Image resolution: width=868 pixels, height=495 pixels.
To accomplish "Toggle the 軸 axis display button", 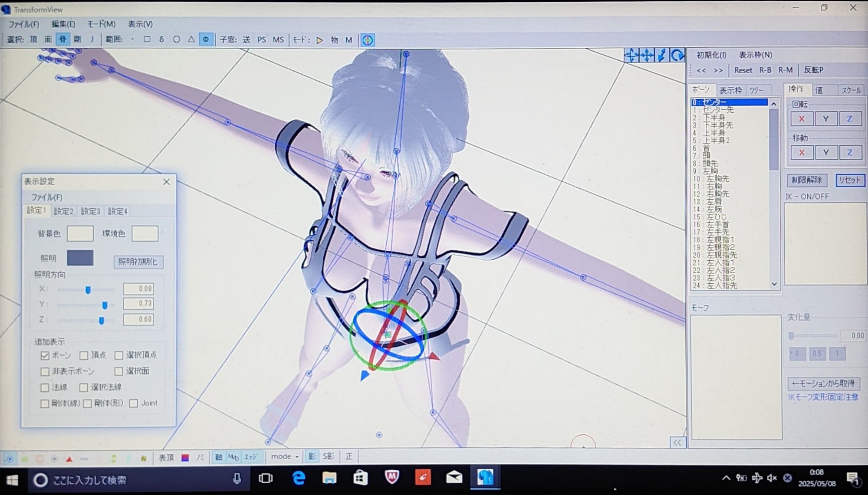I will click(219, 457).
